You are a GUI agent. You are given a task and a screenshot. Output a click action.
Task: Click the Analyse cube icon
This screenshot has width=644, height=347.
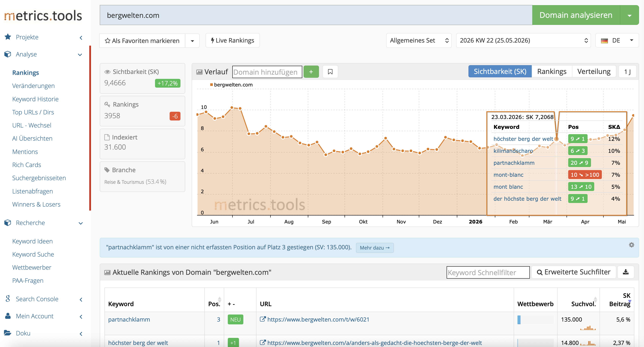pyautogui.click(x=8, y=54)
